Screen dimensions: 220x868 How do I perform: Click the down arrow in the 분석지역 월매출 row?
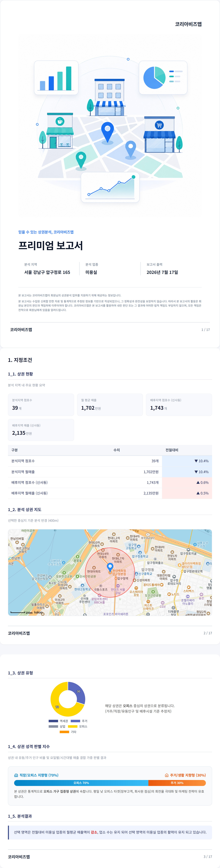point(196,472)
